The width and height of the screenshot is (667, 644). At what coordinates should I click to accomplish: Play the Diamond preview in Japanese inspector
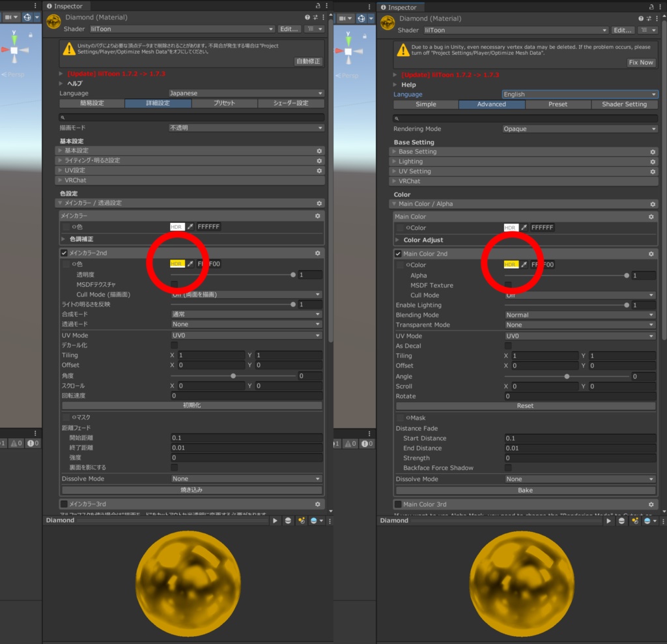(x=275, y=521)
